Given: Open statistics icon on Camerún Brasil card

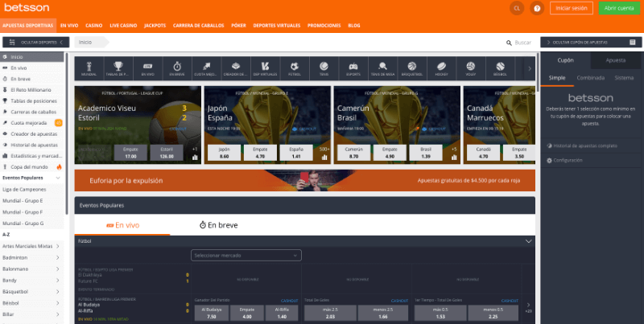Looking at the screenshot, I should point(454,157).
